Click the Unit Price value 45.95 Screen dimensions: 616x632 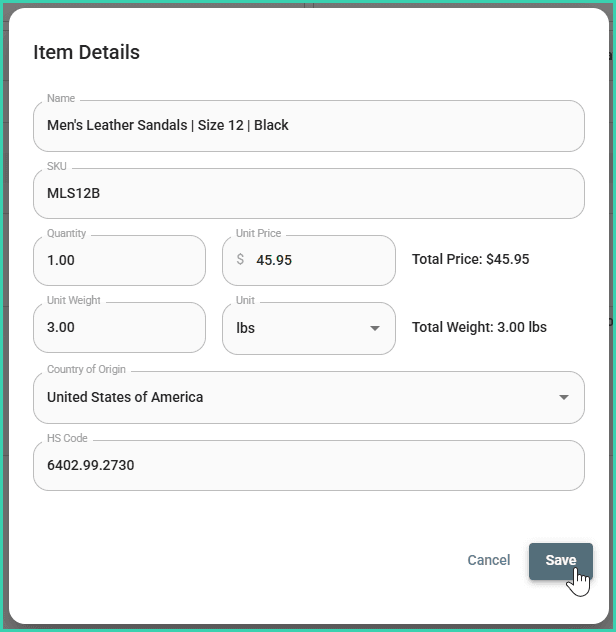pyautogui.click(x=274, y=260)
